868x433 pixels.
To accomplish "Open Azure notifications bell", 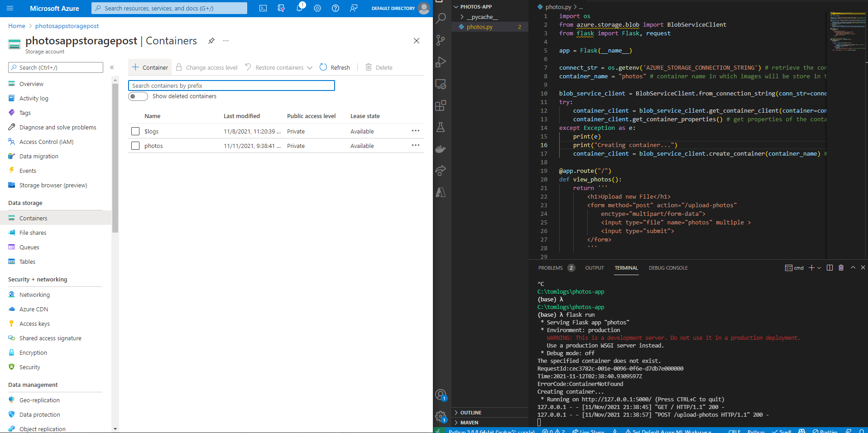I will (299, 8).
